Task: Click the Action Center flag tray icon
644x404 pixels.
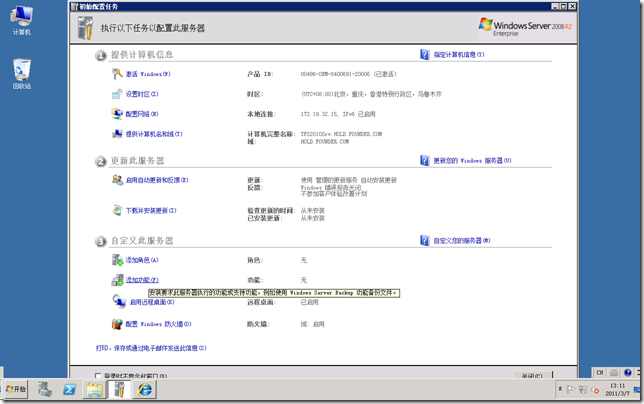Action: click(x=571, y=390)
